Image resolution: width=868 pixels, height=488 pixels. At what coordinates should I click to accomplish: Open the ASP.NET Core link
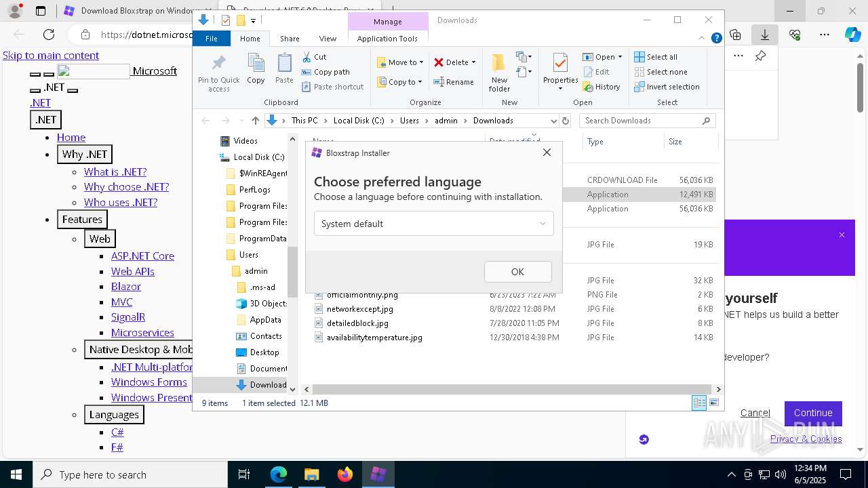click(x=142, y=256)
